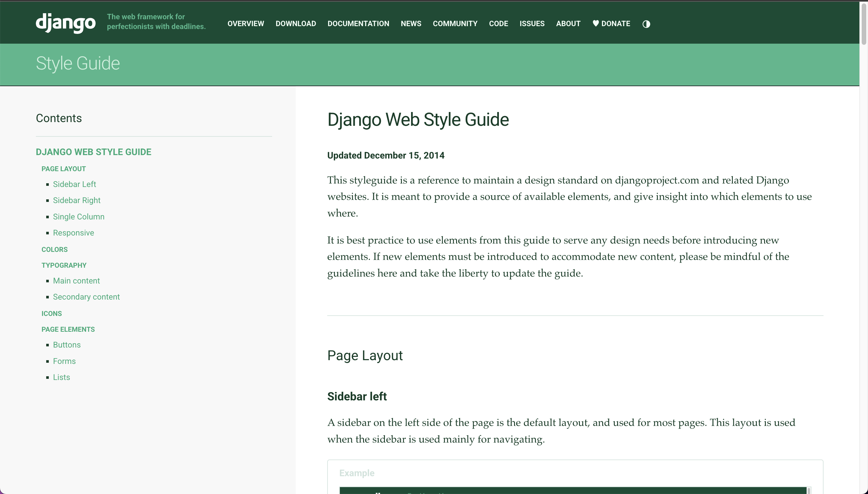This screenshot has height=494, width=868.
Task: Open the Code nav item
Action: [x=498, y=24]
